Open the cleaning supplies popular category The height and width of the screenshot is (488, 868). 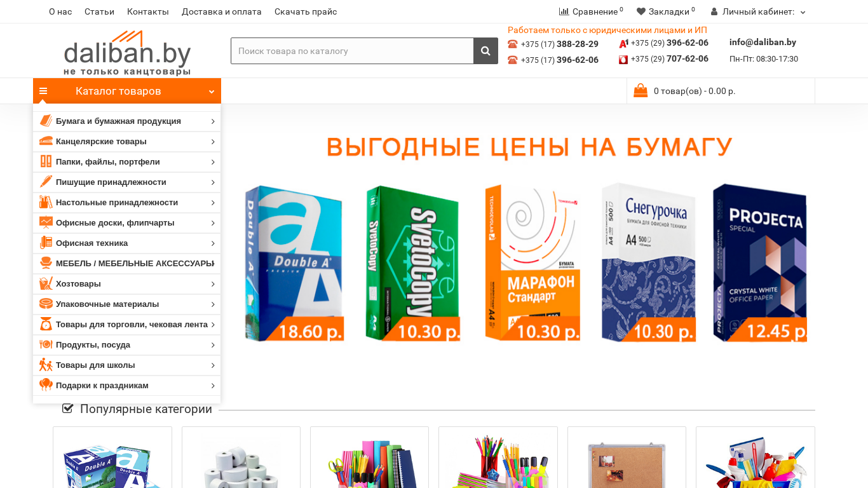[756, 457]
